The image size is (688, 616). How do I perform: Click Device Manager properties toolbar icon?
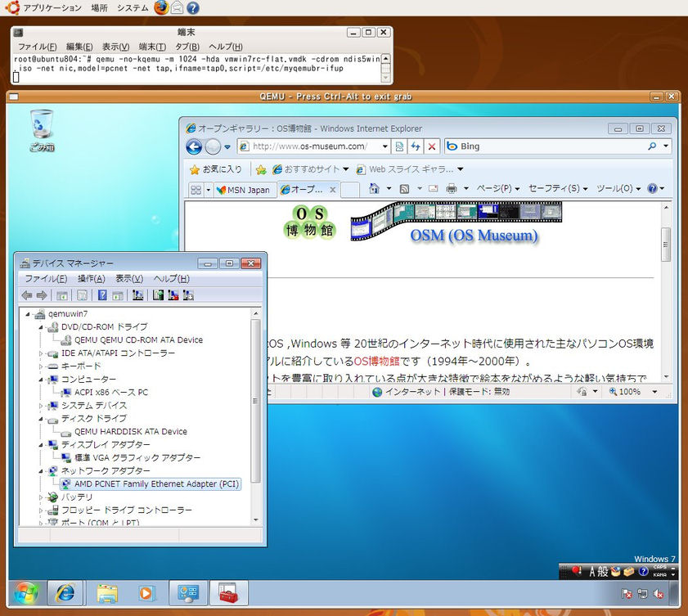[x=82, y=295]
